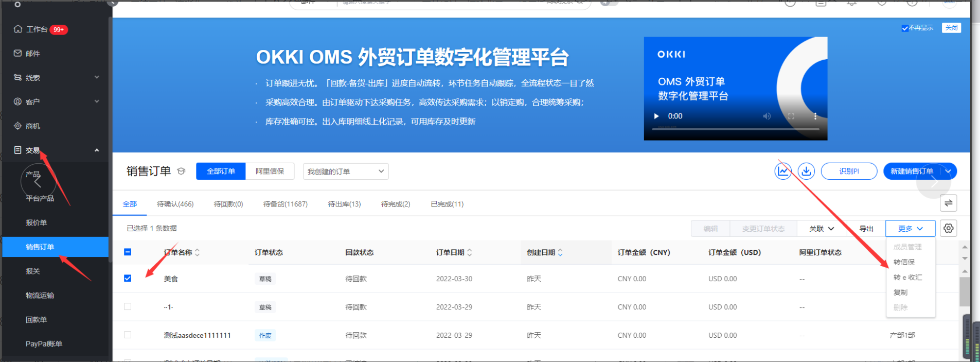Play the OKKI OMS video
The image size is (980, 362).
click(656, 116)
